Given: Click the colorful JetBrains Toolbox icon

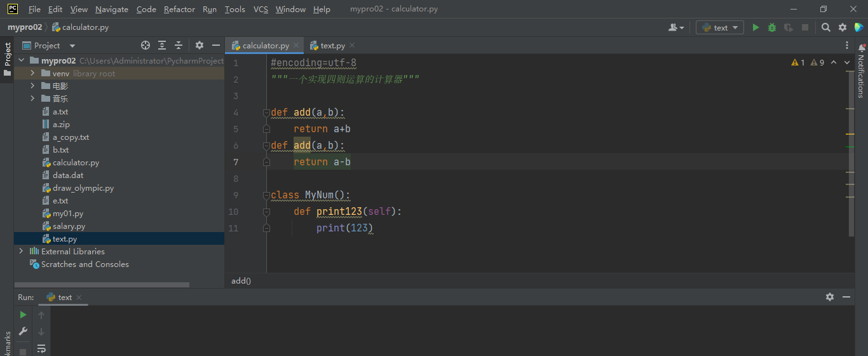Looking at the screenshot, I should [859, 27].
